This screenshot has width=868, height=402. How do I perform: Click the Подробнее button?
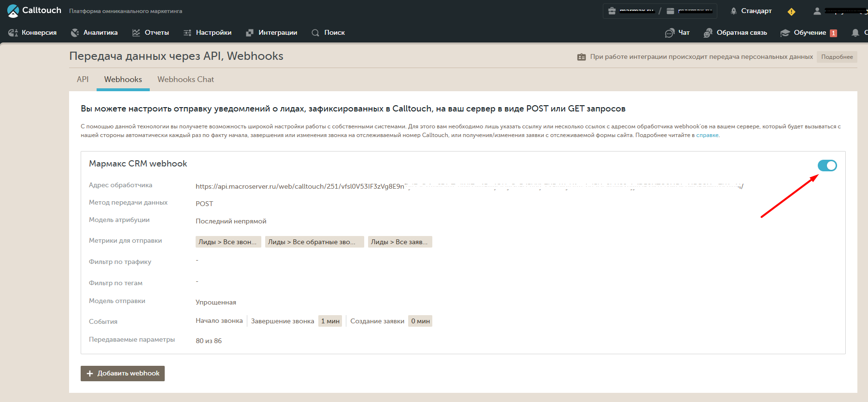(837, 57)
